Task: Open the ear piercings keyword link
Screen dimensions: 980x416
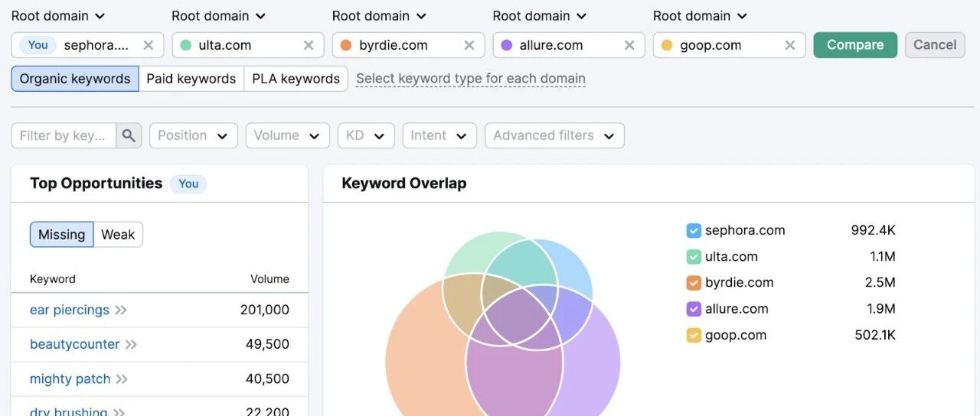Action: [70, 310]
